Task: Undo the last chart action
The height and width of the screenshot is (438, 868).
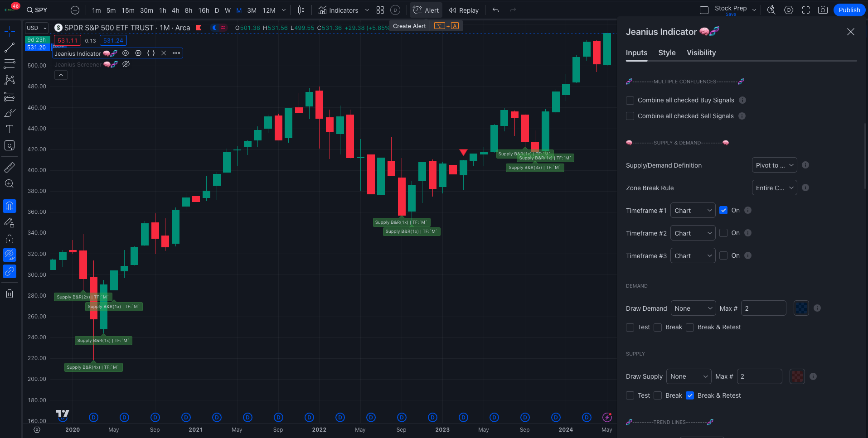Action: pos(496,10)
